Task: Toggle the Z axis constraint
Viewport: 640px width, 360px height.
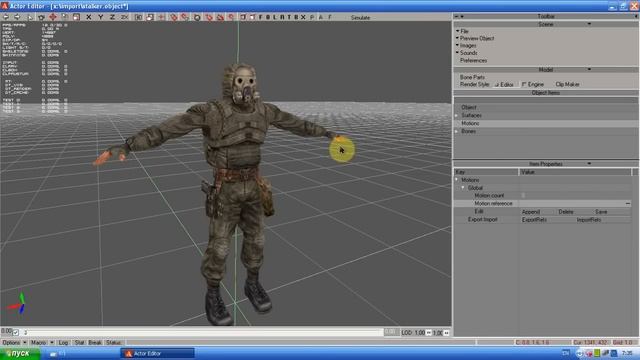Action: point(112,17)
